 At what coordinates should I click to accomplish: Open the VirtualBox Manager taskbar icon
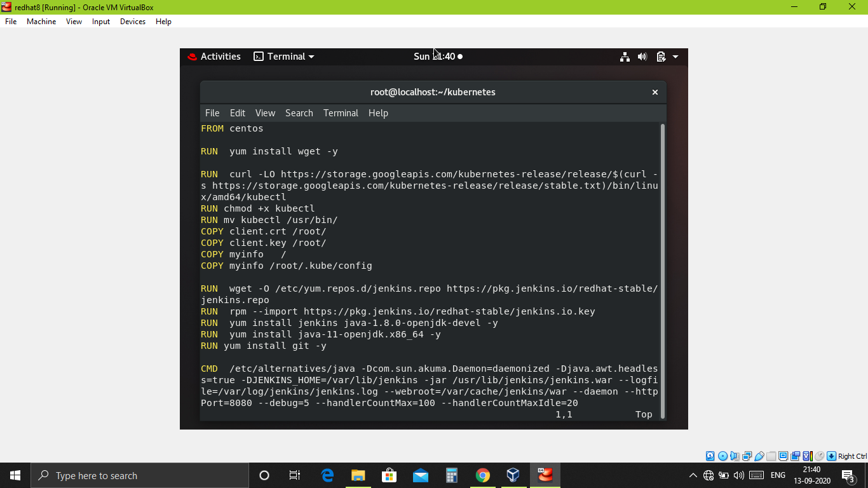coord(513,475)
